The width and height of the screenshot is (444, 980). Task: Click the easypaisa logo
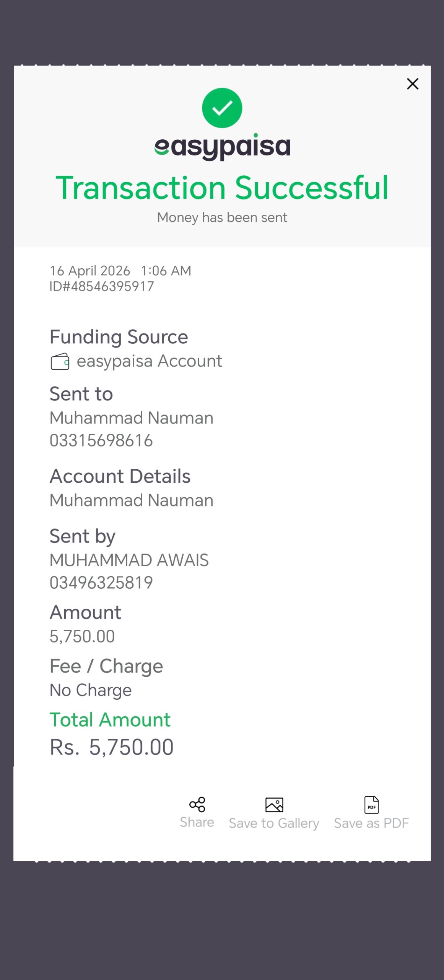[x=222, y=147]
